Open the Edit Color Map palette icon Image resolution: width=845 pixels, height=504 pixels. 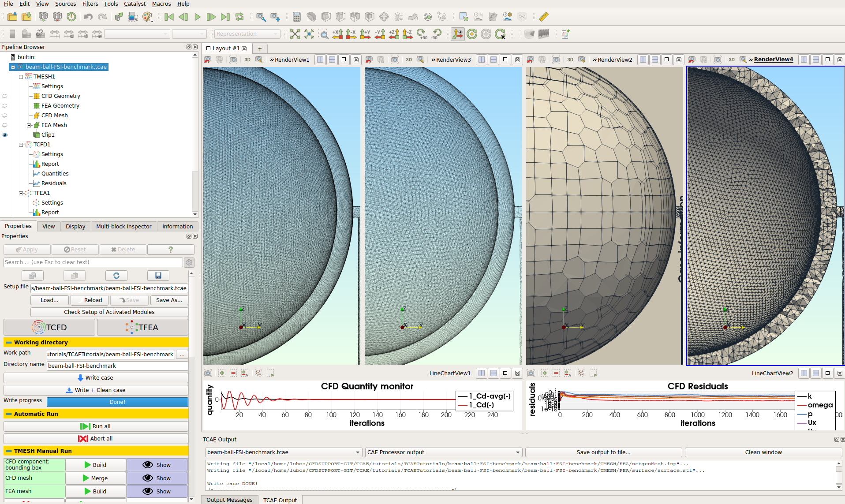pos(147,17)
